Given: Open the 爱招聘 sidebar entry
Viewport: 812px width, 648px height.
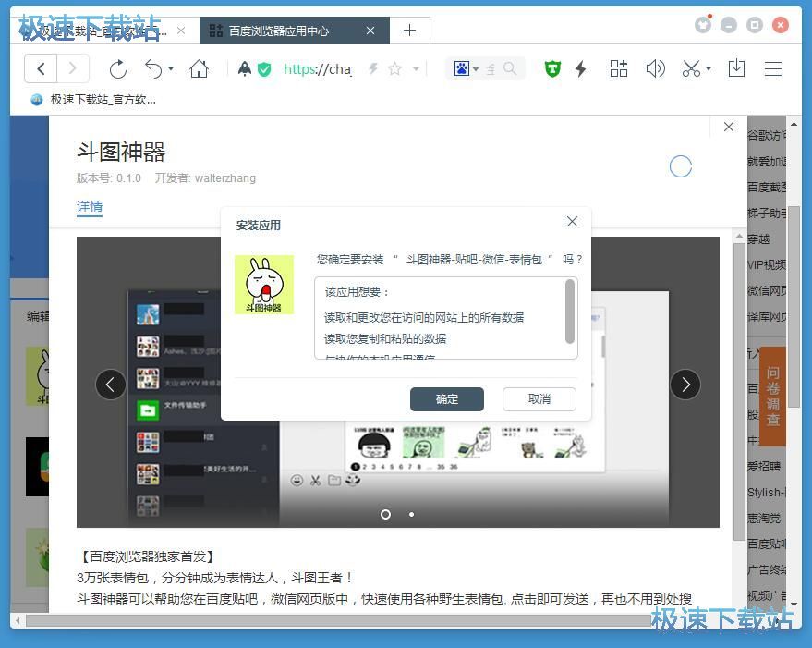Looking at the screenshot, I should coord(764,467).
